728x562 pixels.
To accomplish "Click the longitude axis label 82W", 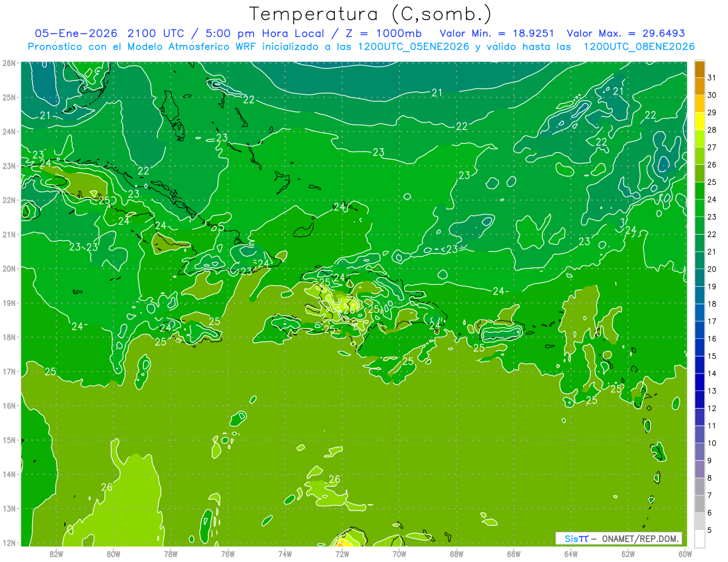I will coord(56,554).
